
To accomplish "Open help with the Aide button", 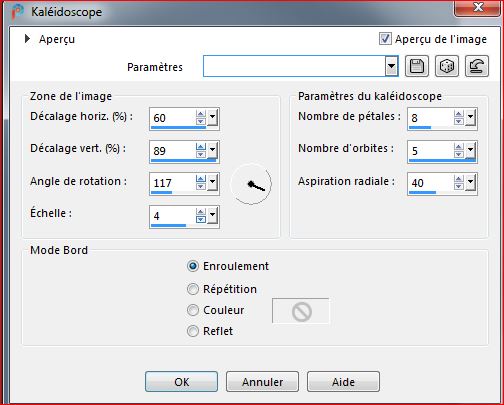I will (343, 382).
